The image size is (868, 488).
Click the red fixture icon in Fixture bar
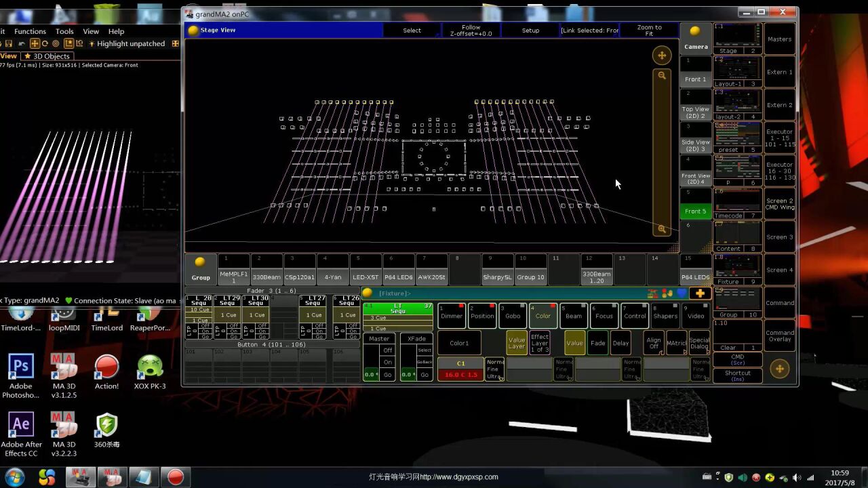653,293
